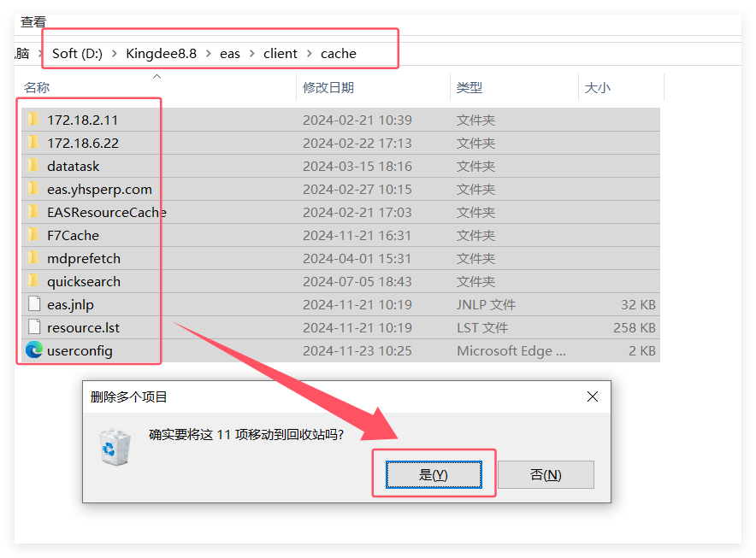Click date 2024-11-21 16:31
The width and height of the screenshot is (756, 558).
click(x=357, y=236)
